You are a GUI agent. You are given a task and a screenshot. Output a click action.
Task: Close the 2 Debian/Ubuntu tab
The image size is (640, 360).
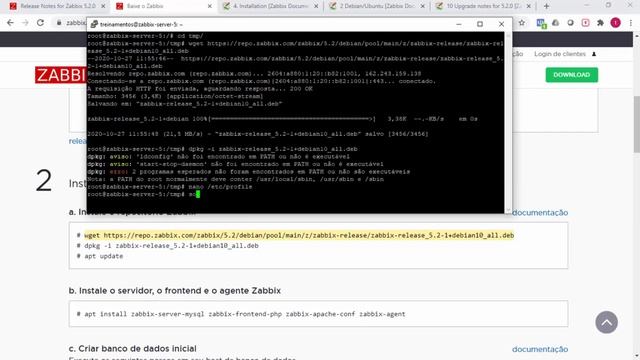422,6
